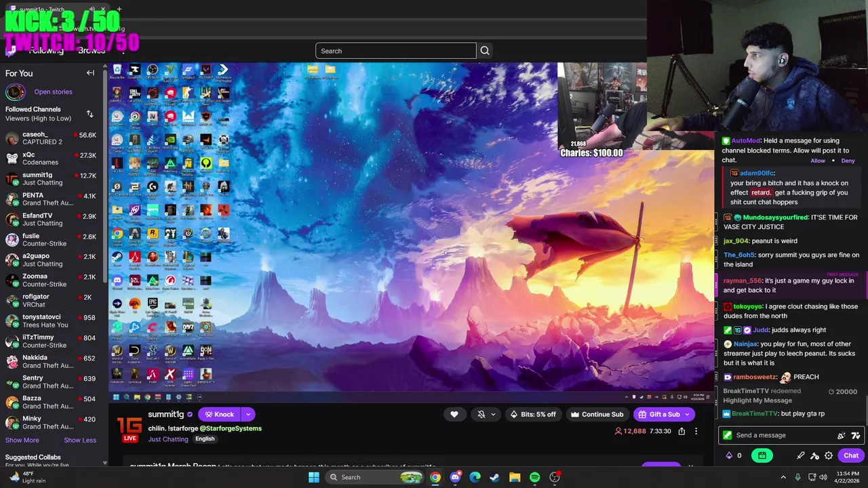This screenshot has width=868, height=488.
Task: Deny the AutoMod held message
Action: pyautogui.click(x=848, y=161)
